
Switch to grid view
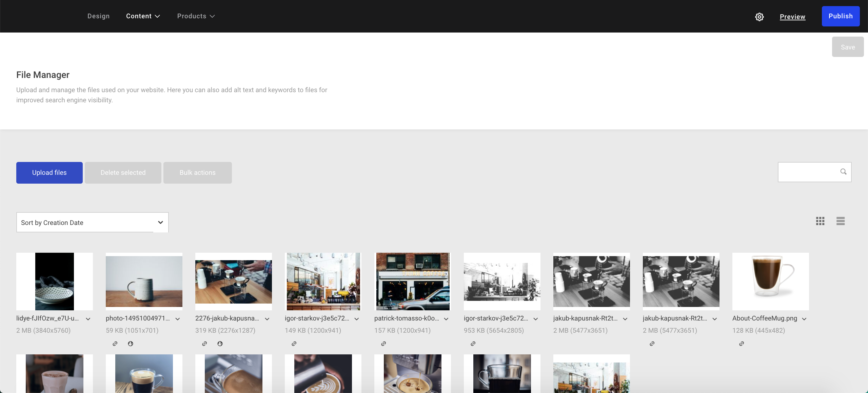coord(820,221)
